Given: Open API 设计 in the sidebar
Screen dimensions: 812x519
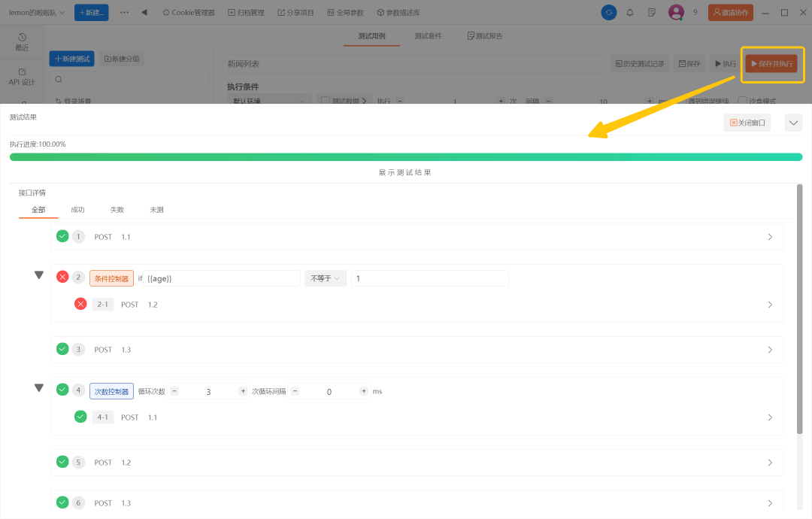Looking at the screenshot, I should [x=22, y=77].
